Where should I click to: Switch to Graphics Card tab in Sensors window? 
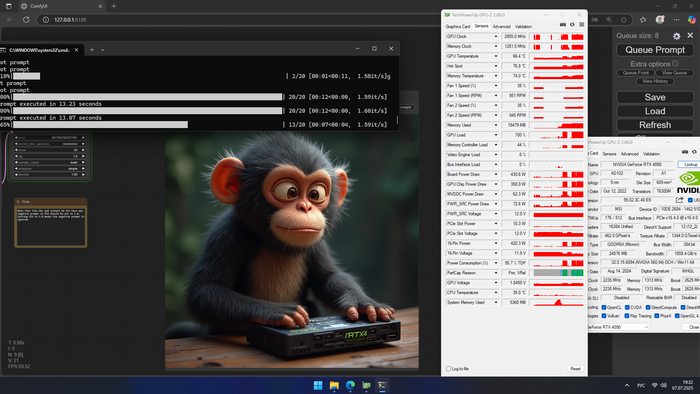[x=458, y=26]
